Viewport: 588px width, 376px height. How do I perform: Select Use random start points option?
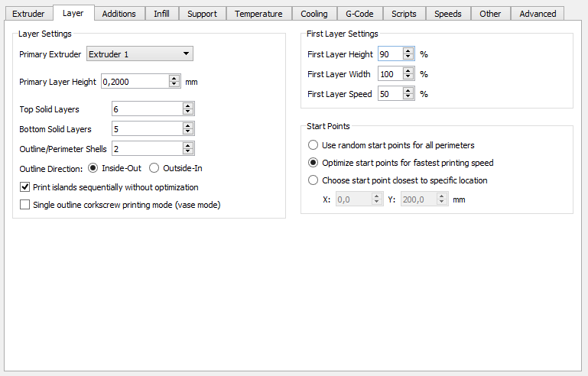click(313, 145)
